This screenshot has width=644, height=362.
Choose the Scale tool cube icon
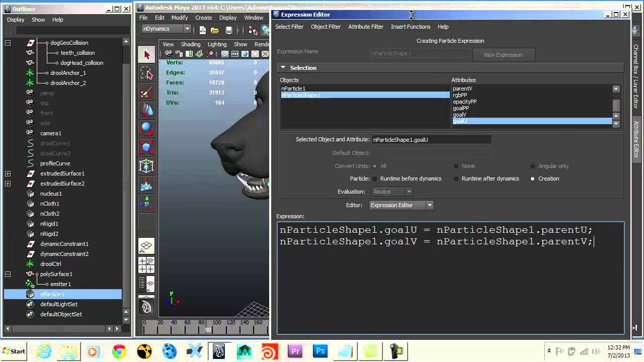(x=146, y=147)
